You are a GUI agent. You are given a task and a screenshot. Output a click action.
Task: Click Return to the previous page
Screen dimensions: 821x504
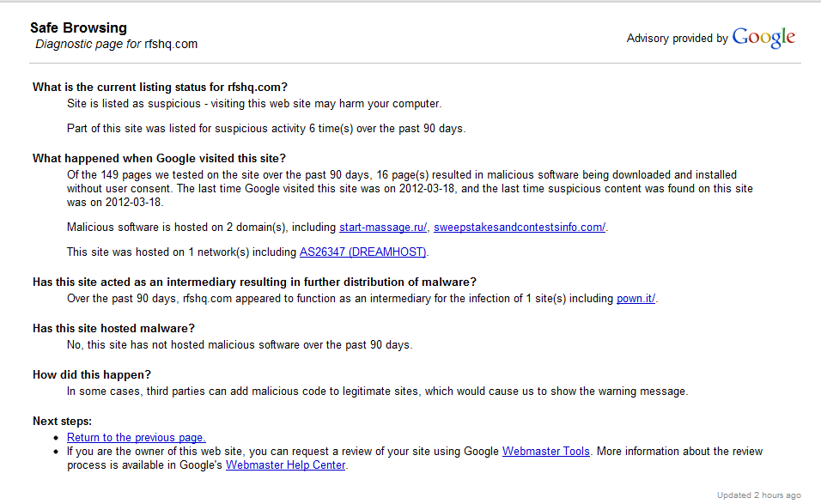tap(136, 438)
